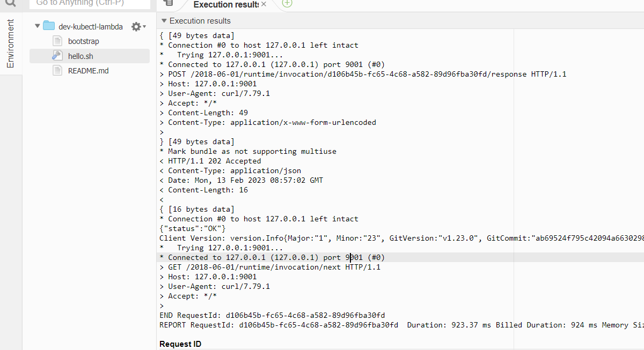Open the bootstrap file

click(83, 41)
